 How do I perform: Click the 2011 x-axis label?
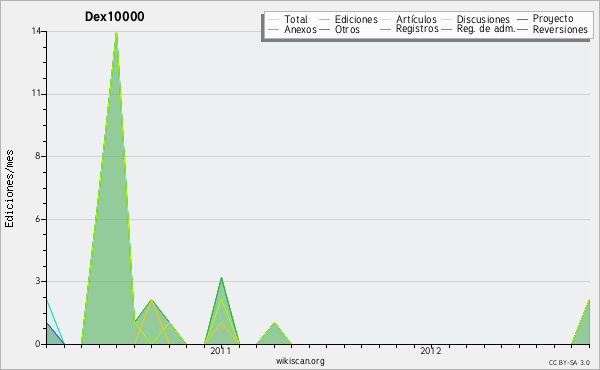tap(220, 350)
